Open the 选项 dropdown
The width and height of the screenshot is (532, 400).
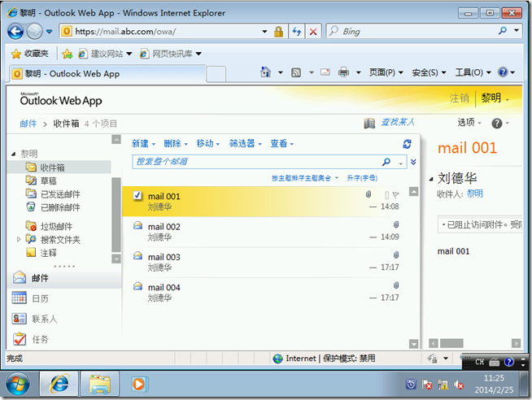[x=469, y=123]
